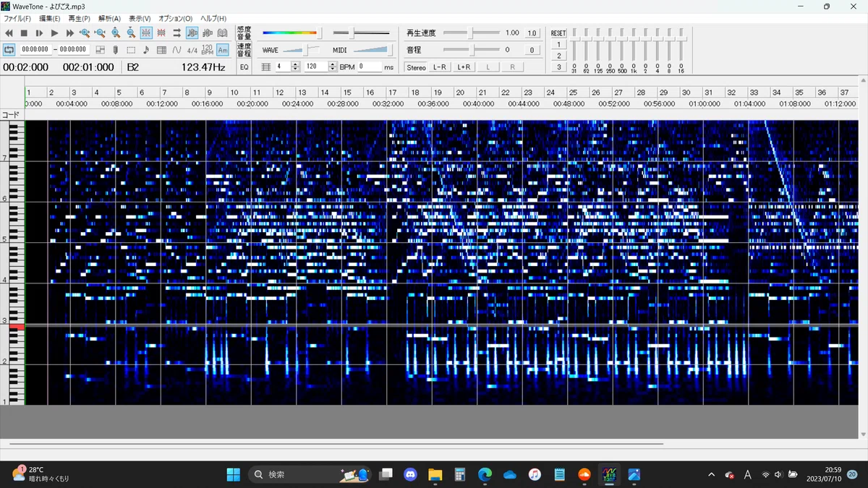Zoom in horizontally on the spectrogram
The width and height of the screenshot is (868, 488).
pos(85,33)
